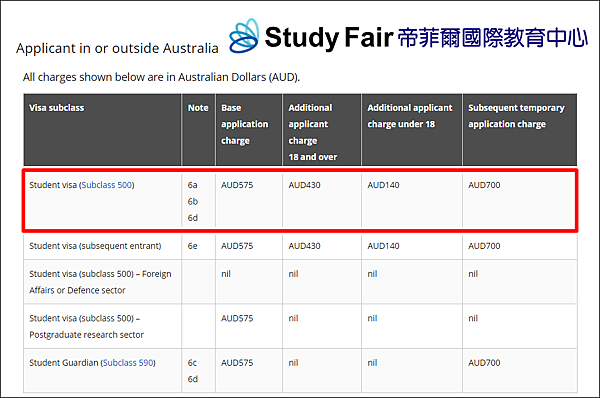Screen dimensions: 600x398
Task: Select AUD575 in subsequent entrant row
Action: (x=237, y=246)
